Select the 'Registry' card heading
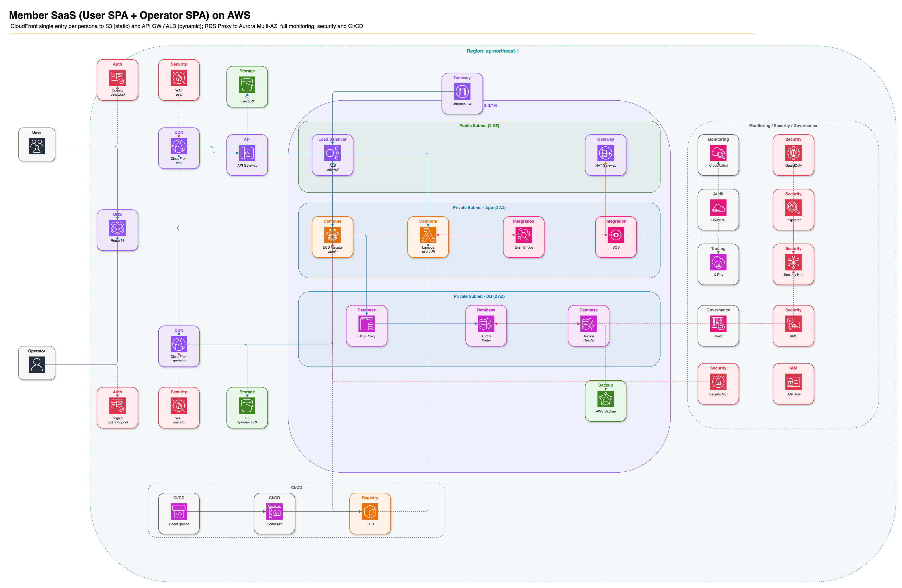The height and width of the screenshot is (588, 902). tap(370, 497)
